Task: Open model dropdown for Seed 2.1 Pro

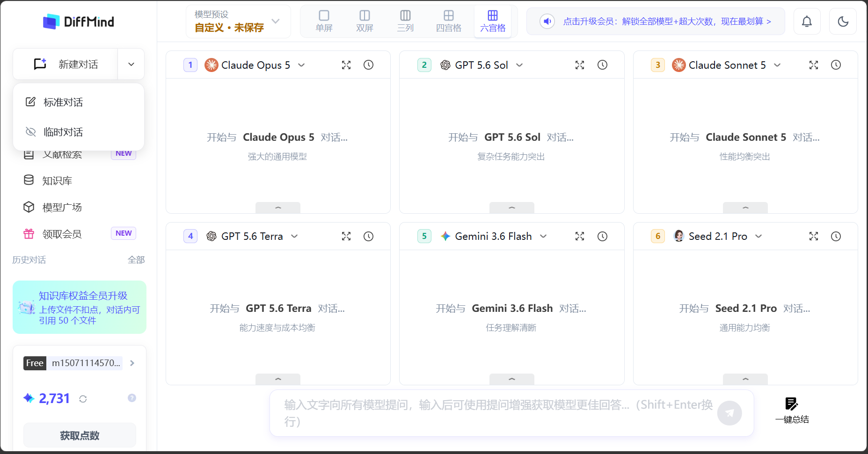Action: [759, 236]
